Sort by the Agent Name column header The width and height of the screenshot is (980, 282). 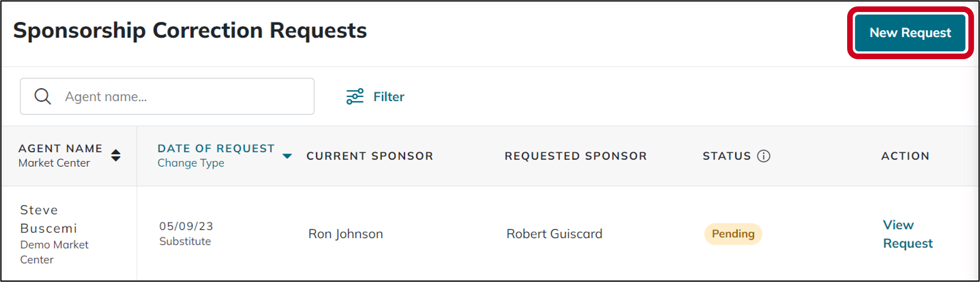[x=60, y=148]
